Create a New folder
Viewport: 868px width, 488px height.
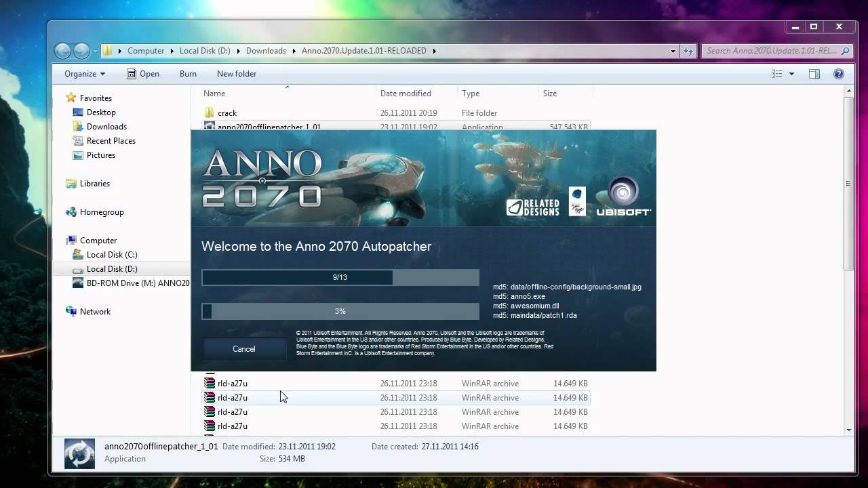click(x=237, y=74)
